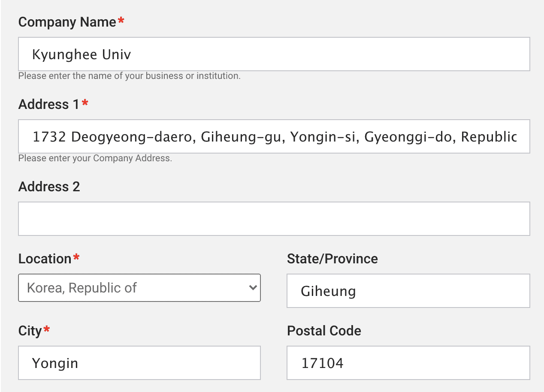This screenshot has width=544, height=392.
Task: Click the Address 1 label text
Action: click(x=49, y=105)
